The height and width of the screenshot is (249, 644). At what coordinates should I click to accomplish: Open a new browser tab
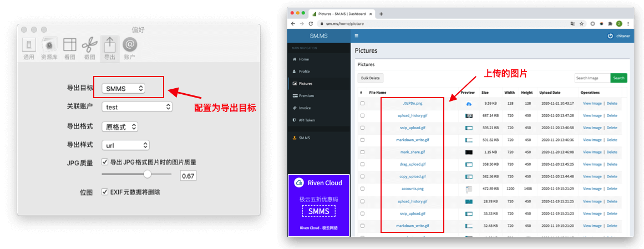click(381, 13)
